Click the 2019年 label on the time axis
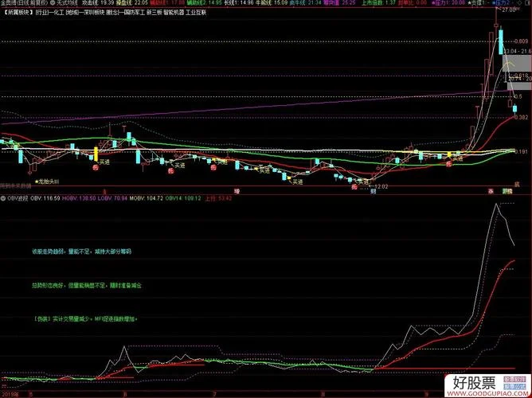Viewport: 532px width, 398px height. [9, 394]
